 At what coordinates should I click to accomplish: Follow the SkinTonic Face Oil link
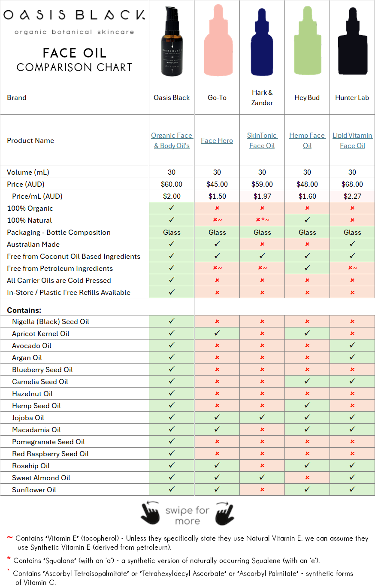click(262, 140)
